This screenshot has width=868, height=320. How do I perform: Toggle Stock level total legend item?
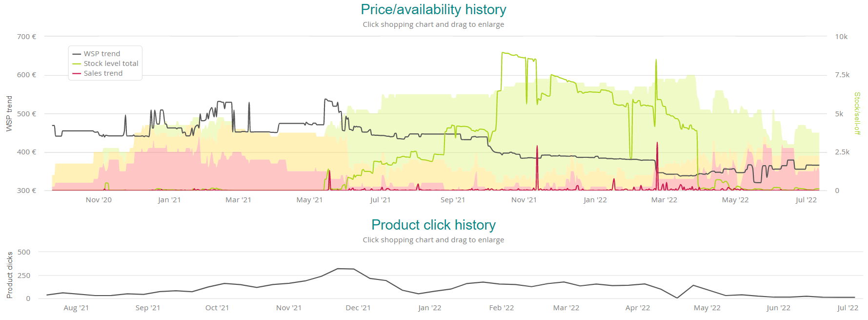(x=111, y=64)
